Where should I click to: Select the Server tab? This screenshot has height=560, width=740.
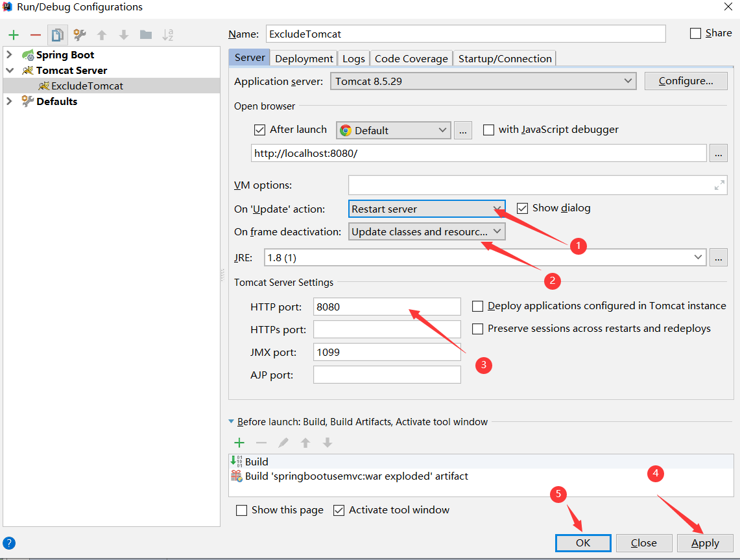(x=250, y=58)
